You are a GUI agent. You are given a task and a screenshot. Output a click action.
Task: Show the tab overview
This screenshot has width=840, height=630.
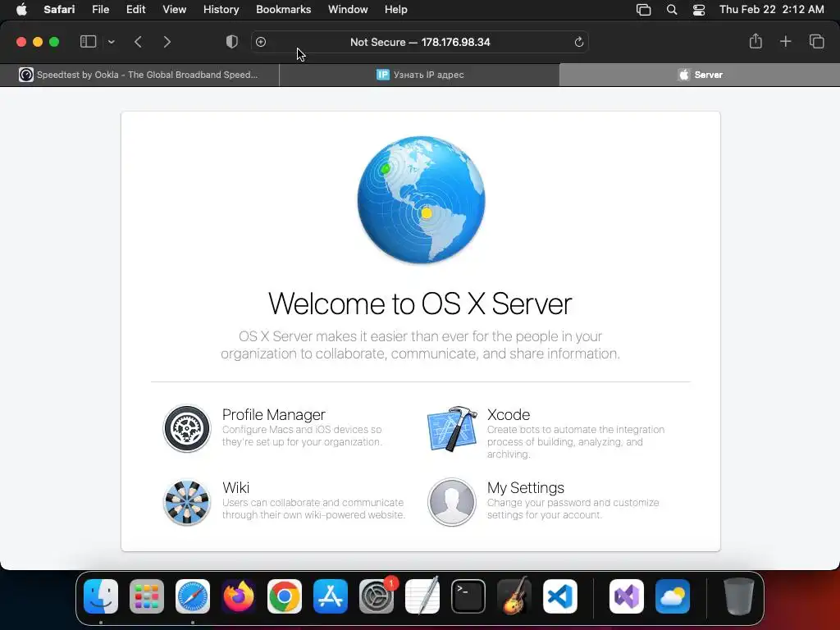pyautogui.click(x=816, y=41)
